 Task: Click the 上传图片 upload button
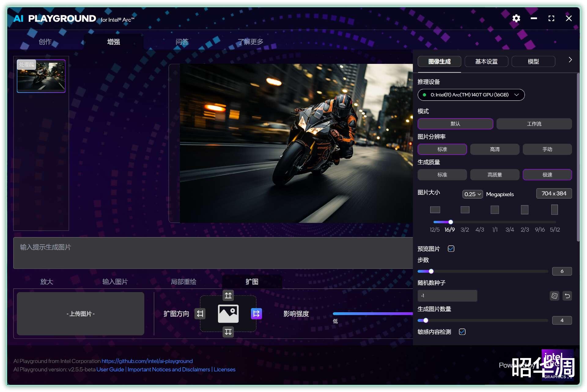pos(80,314)
